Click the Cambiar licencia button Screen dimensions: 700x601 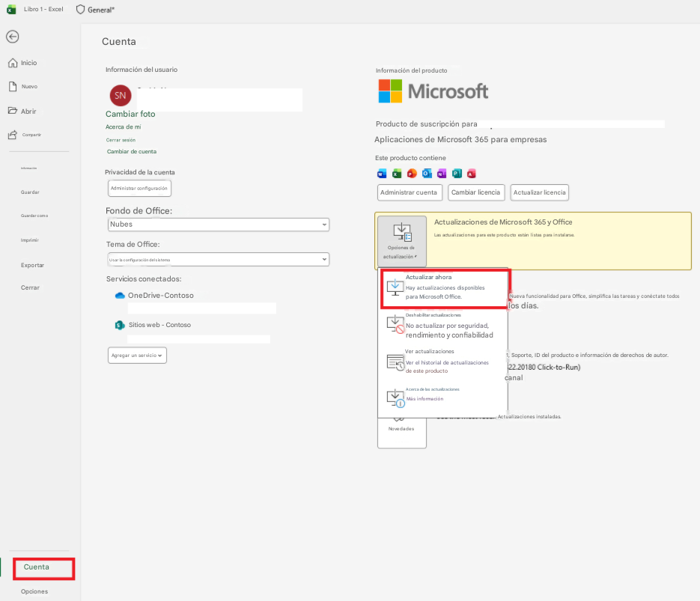(x=476, y=192)
